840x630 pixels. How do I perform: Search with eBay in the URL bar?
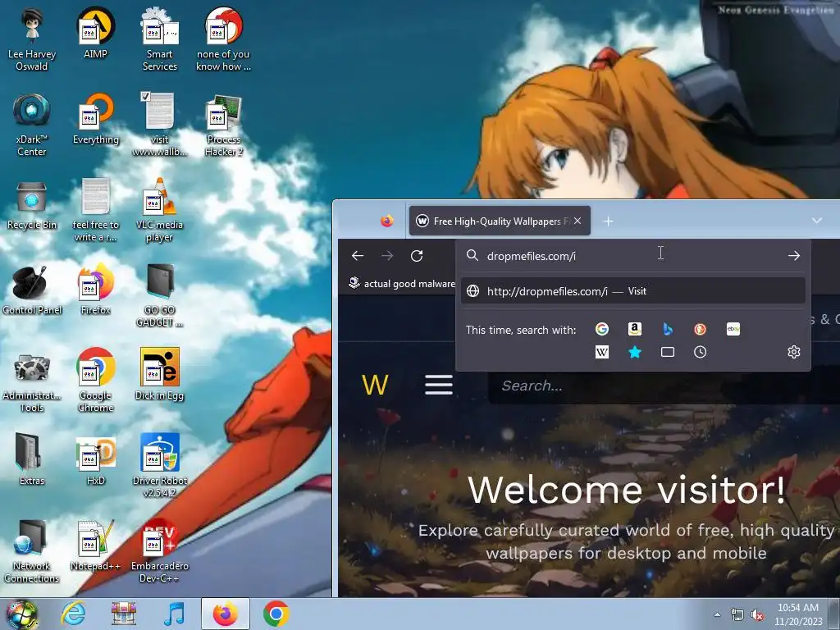[x=733, y=329]
